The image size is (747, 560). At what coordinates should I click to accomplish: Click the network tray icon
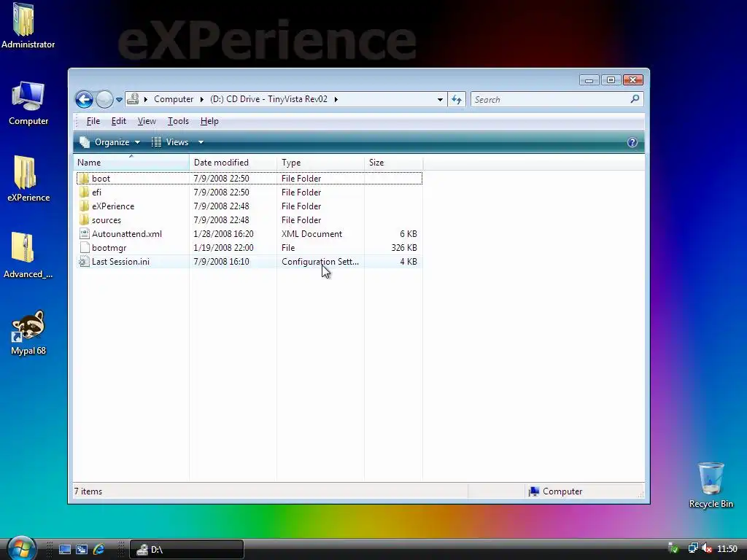pos(693,549)
